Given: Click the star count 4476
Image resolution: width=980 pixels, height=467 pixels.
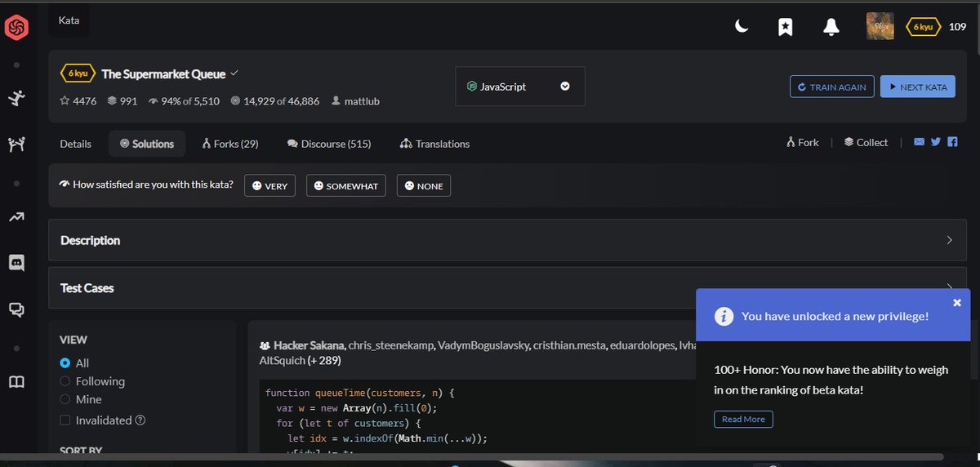Looking at the screenshot, I should click(78, 101).
